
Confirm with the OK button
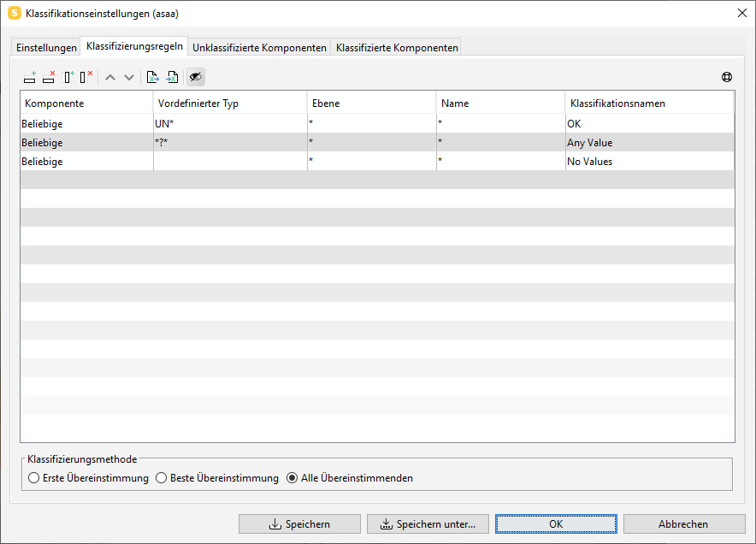coord(556,523)
